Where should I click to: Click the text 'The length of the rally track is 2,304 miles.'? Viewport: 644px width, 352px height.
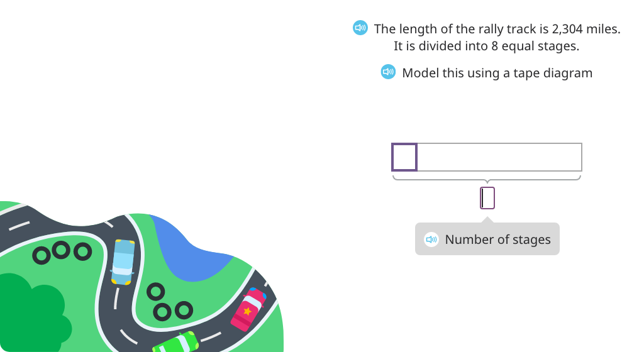(x=497, y=29)
